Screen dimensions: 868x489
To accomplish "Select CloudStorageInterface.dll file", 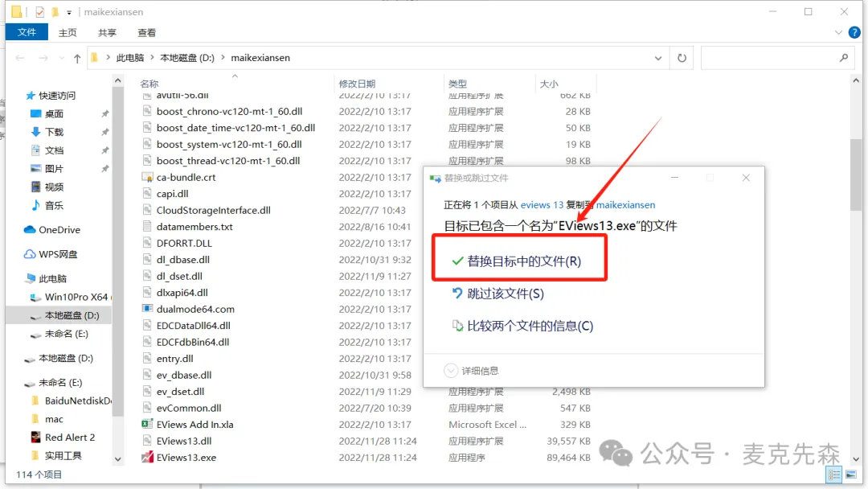I will [x=207, y=210].
